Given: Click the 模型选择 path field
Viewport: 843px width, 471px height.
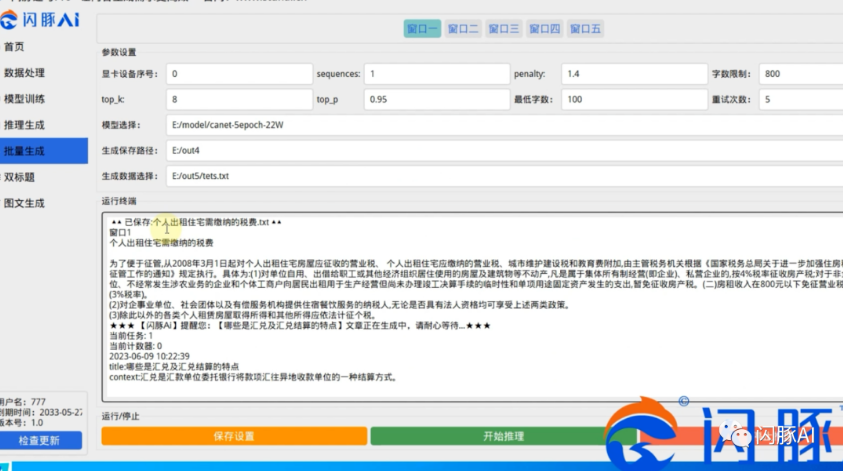Looking at the screenshot, I should pos(505,125).
